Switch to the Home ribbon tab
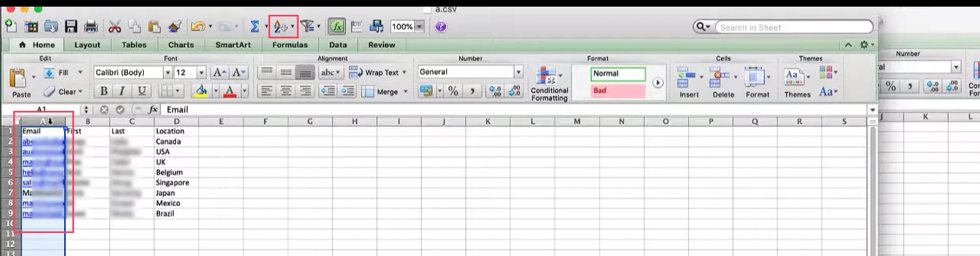 point(37,45)
